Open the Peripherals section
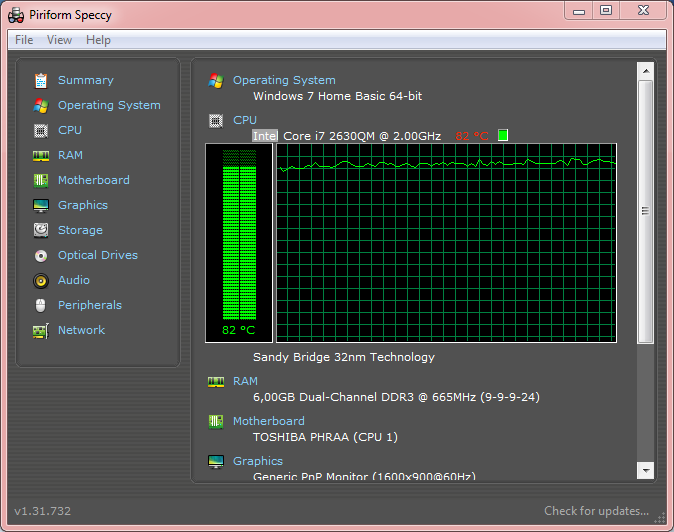This screenshot has height=532, width=674. 90,305
